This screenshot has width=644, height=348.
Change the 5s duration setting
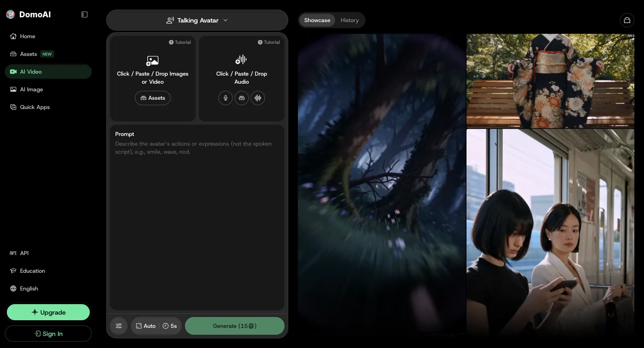pos(170,326)
